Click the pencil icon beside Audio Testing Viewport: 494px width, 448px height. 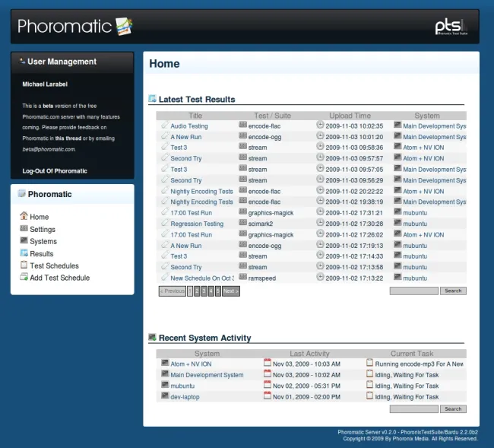click(x=165, y=126)
